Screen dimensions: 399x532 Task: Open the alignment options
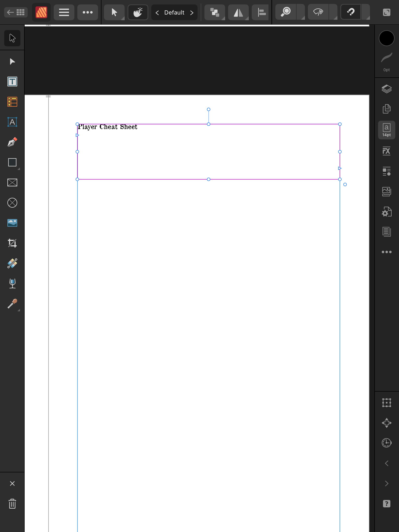click(x=260, y=12)
